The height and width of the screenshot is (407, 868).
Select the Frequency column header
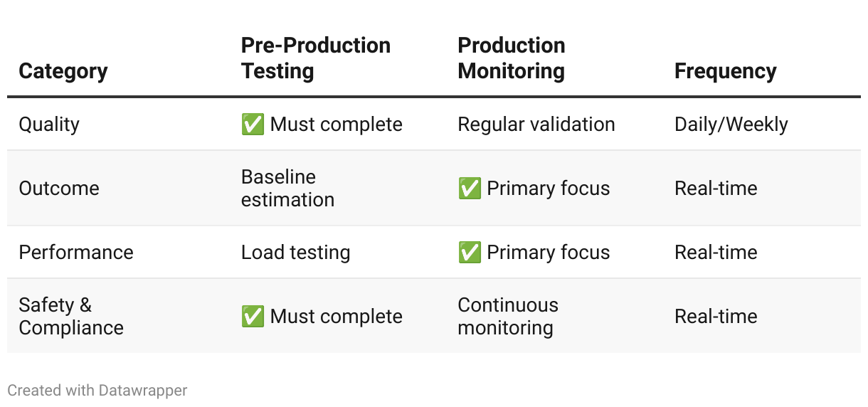coord(725,71)
